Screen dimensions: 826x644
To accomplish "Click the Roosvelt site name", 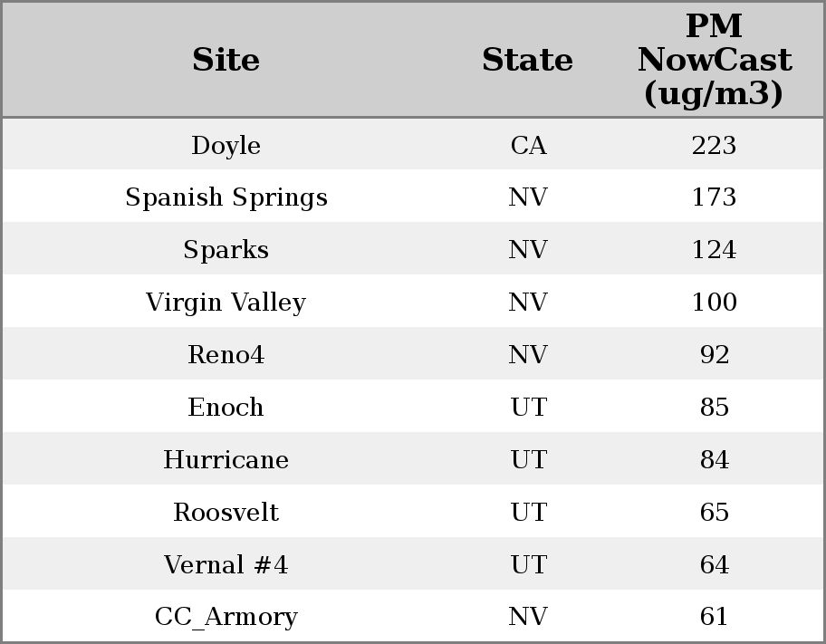I will [x=226, y=513].
